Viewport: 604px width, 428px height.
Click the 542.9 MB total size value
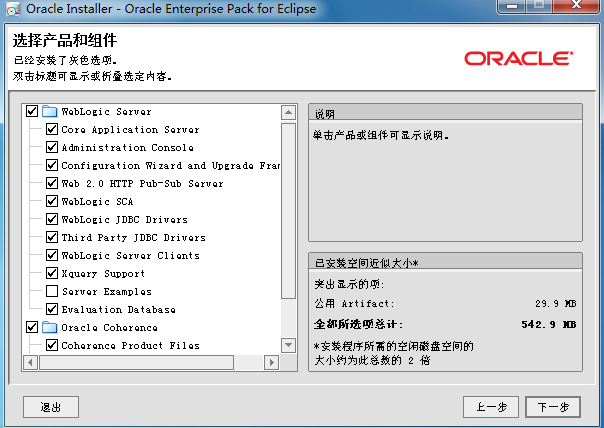549,324
